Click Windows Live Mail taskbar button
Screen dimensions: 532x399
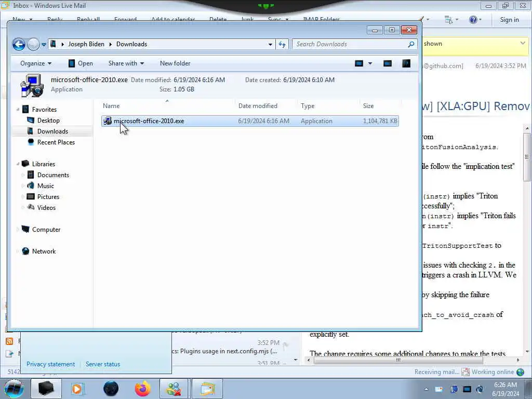coord(207,389)
